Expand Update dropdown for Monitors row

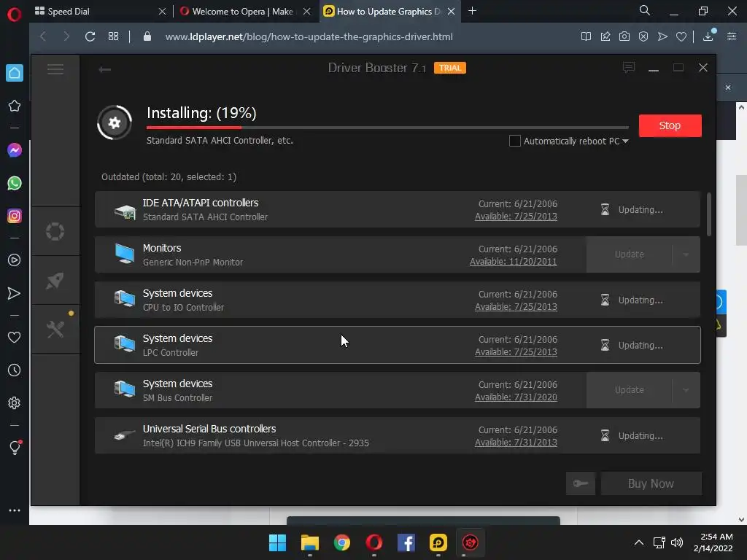[686, 254]
